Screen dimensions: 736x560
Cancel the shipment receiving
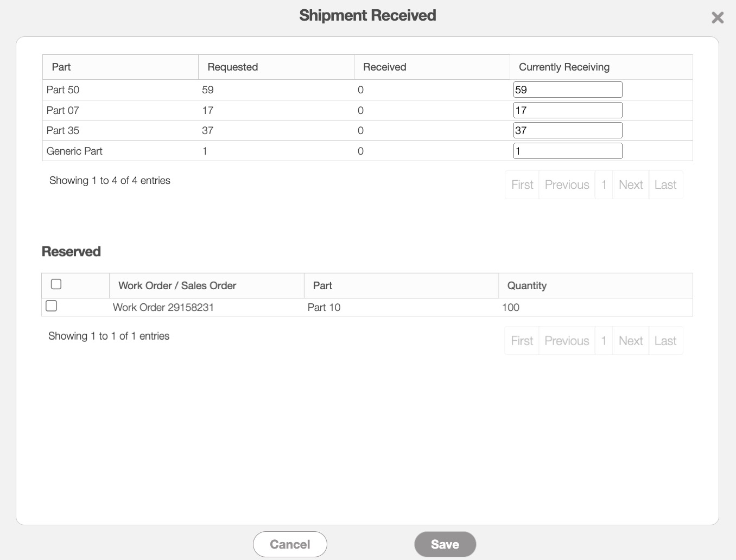click(290, 544)
